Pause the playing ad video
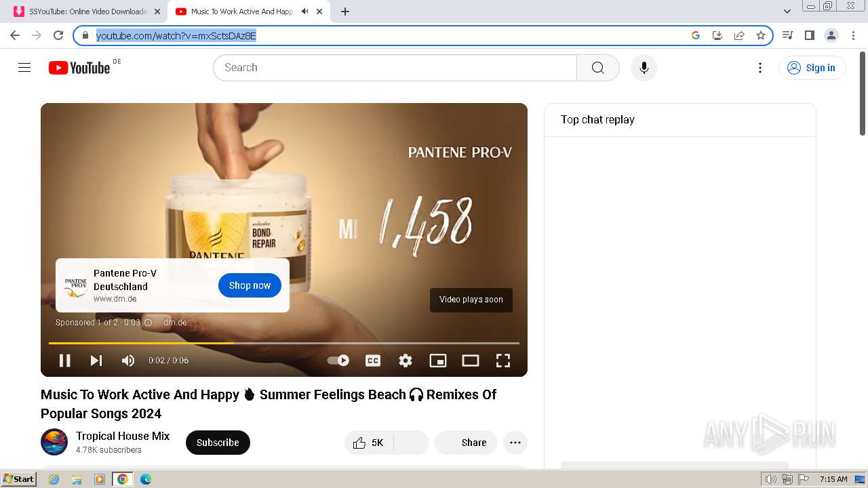This screenshot has height=488, width=868. tap(65, 361)
